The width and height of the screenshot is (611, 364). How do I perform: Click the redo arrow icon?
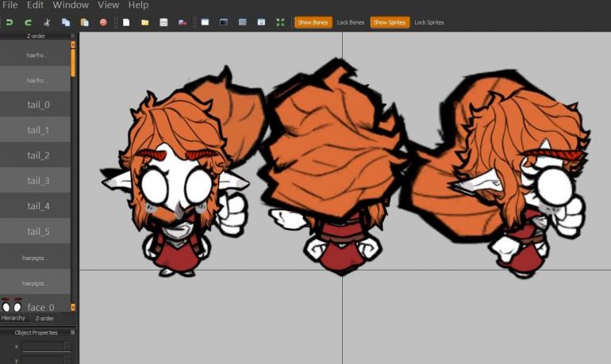tap(29, 22)
